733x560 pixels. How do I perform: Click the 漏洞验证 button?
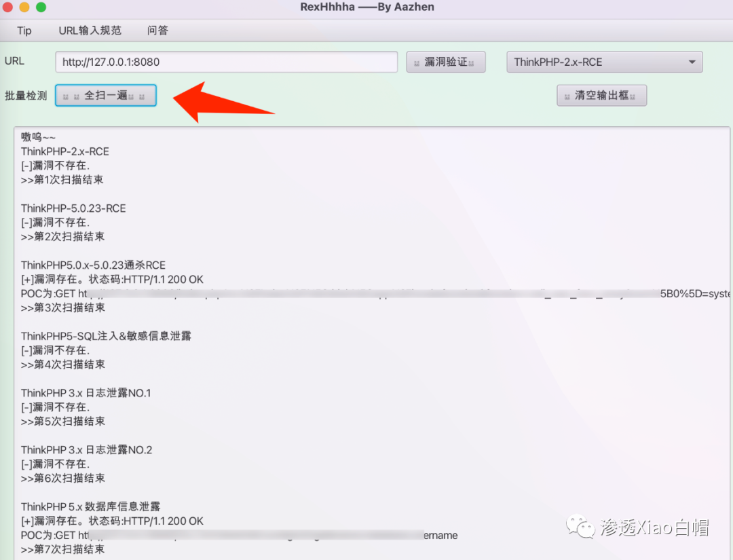(445, 62)
